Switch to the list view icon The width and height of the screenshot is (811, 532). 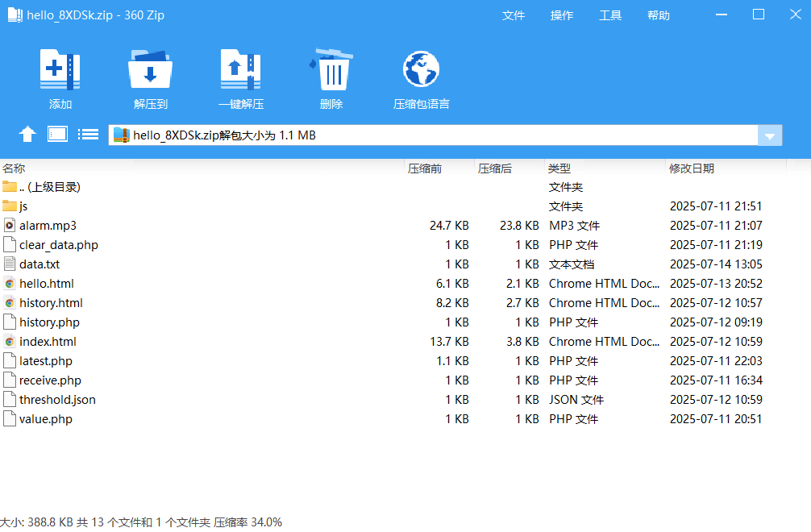pos(88,135)
